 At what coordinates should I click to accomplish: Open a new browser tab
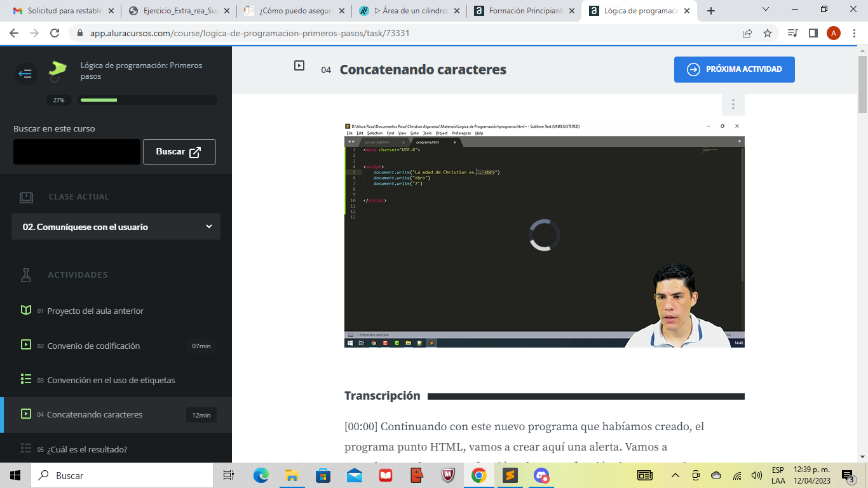(x=711, y=11)
